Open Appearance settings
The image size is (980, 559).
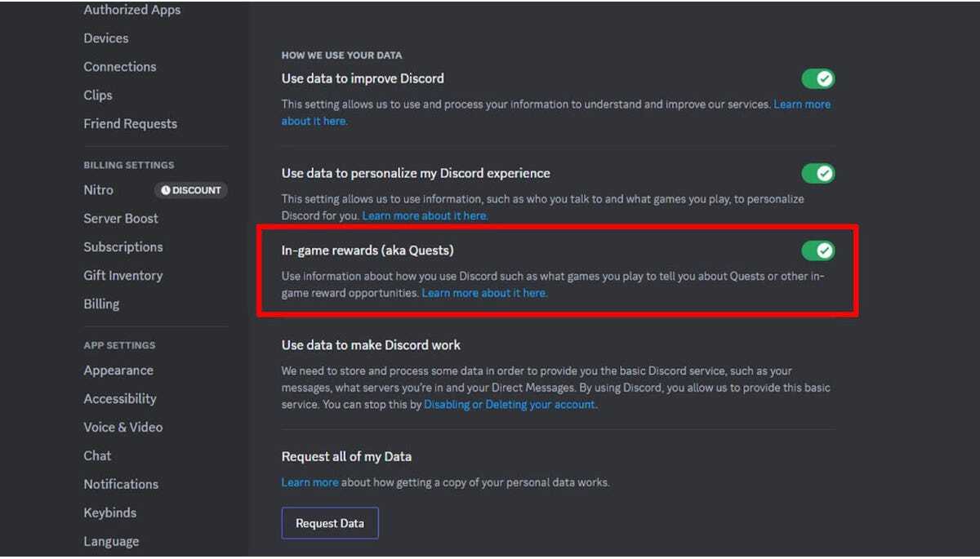pos(118,370)
